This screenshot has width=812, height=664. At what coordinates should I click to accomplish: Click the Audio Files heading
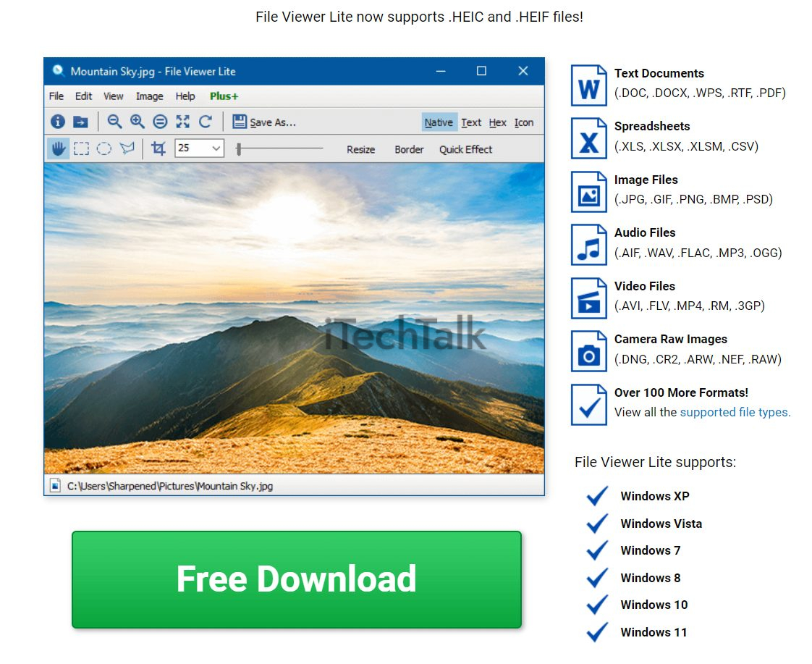pyautogui.click(x=645, y=233)
